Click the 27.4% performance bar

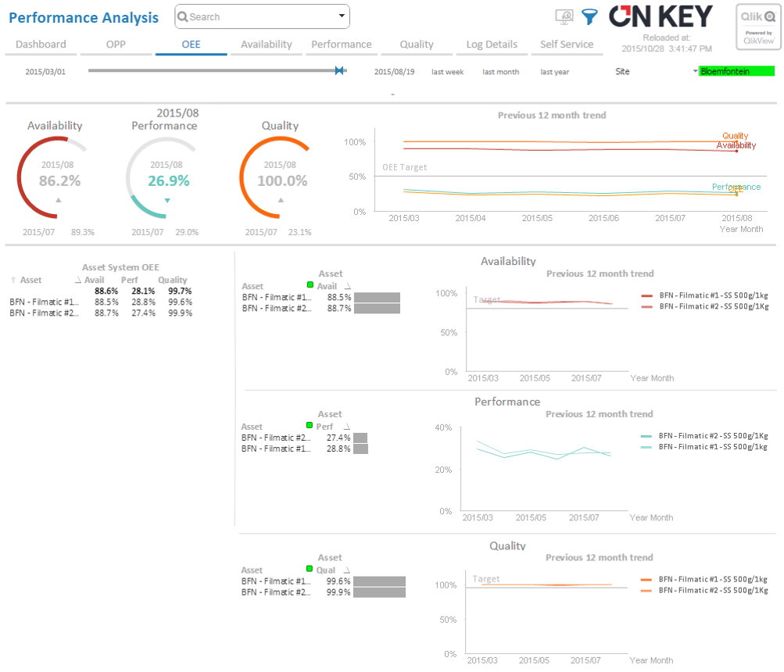click(360, 438)
